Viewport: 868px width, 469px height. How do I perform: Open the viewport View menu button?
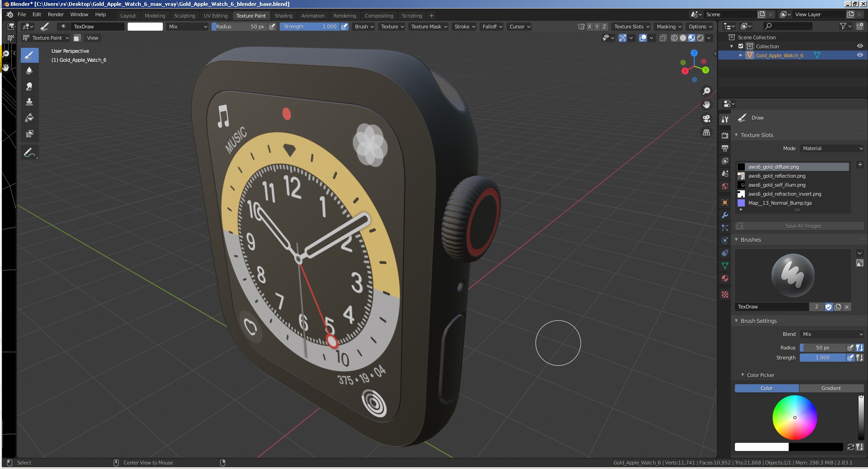(x=92, y=38)
